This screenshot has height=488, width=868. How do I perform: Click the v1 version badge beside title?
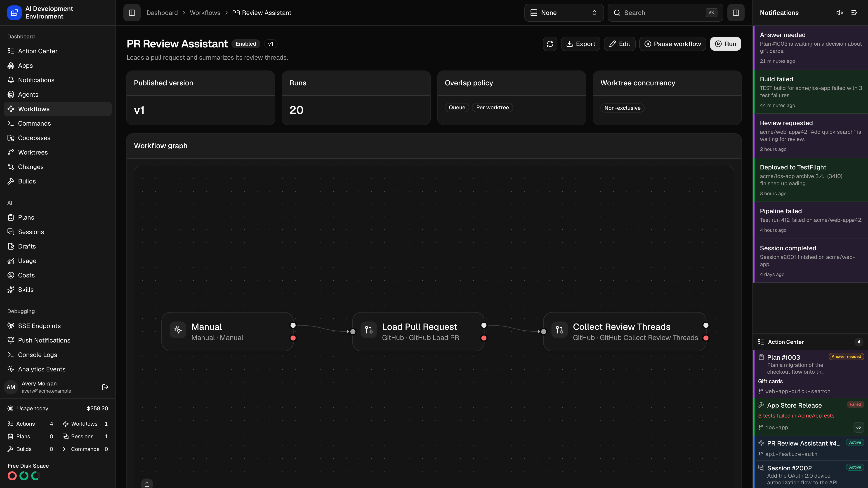click(x=270, y=44)
